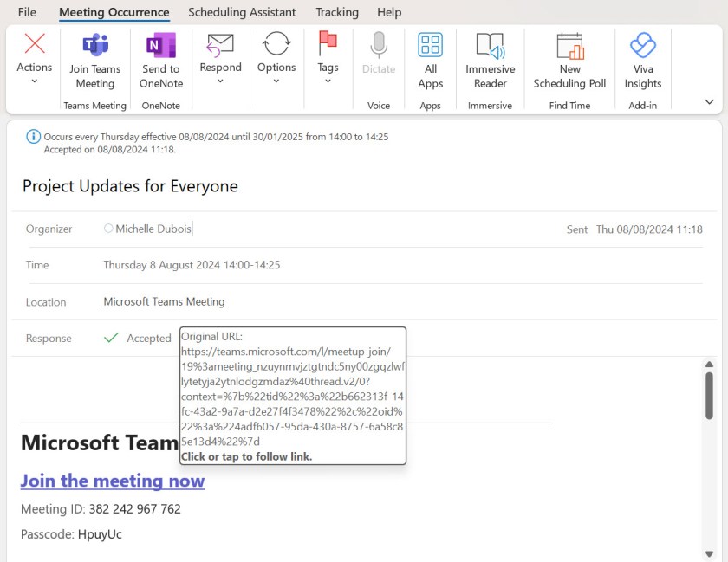
Task: Click the Respond envelope icon
Action: click(220, 45)
